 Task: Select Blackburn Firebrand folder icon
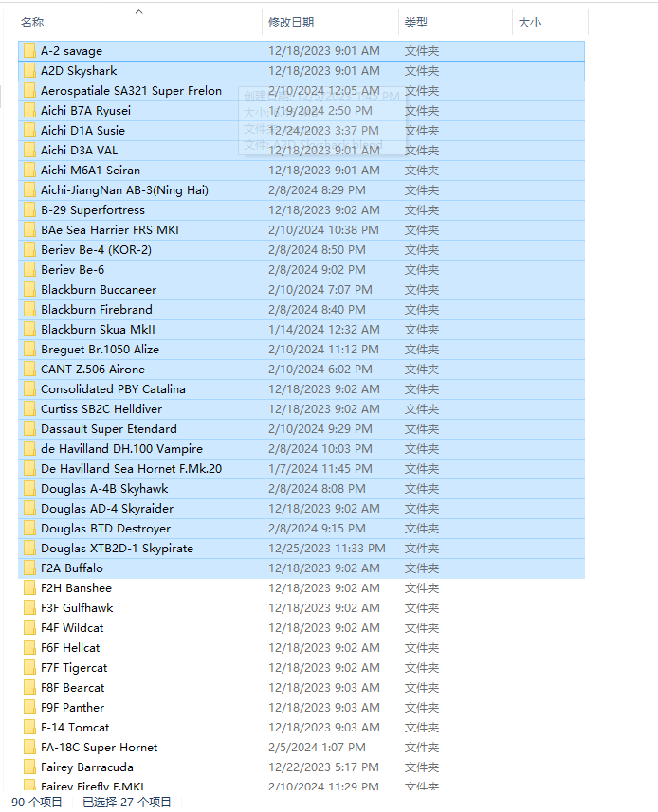pyautogui.click(x=29, y=310)
